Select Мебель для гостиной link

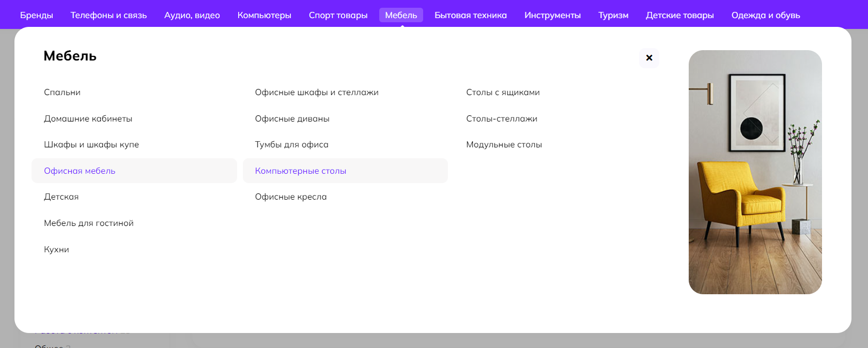[x=88, y=223]
